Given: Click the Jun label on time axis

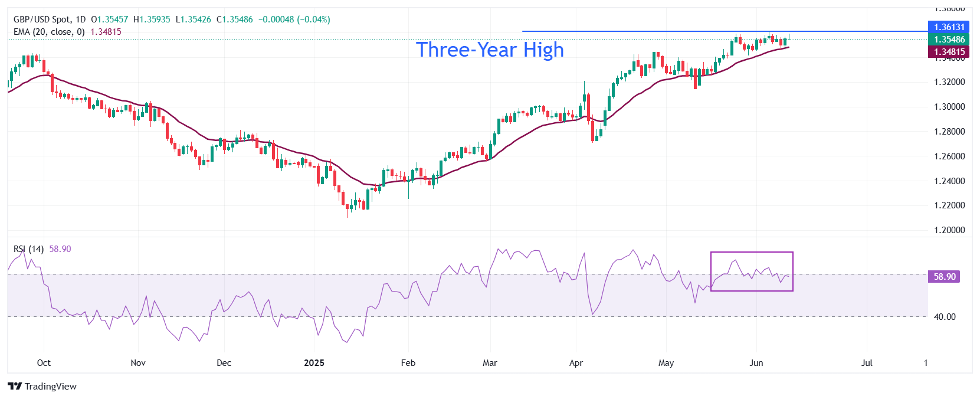Looking at the screenshot, I should pos(756,362).
